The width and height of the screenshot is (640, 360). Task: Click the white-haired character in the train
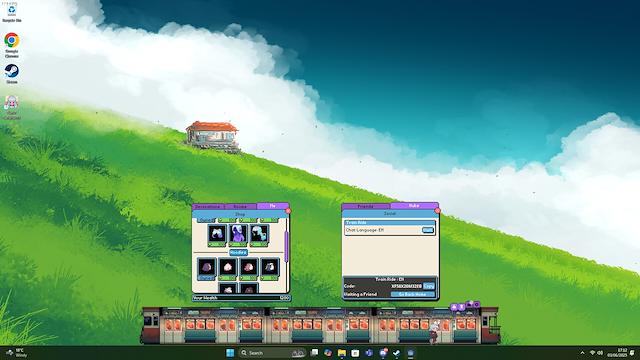click(434, 331)
